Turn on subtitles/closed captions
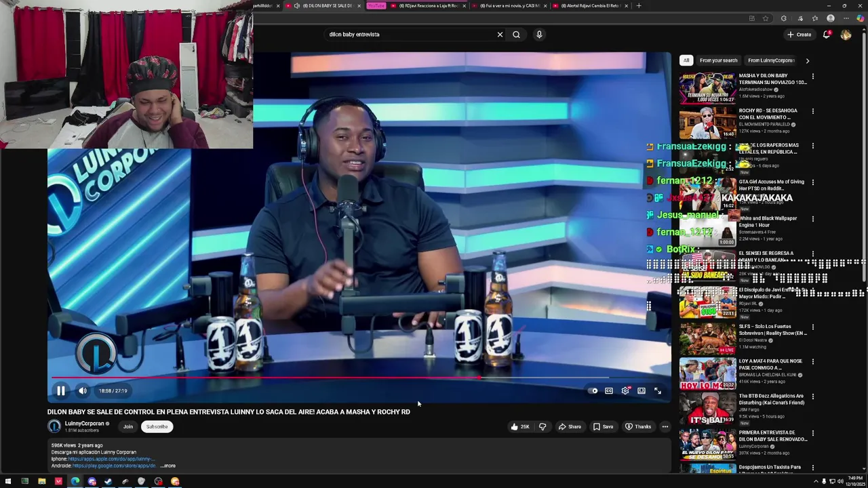 click(609, 390)
